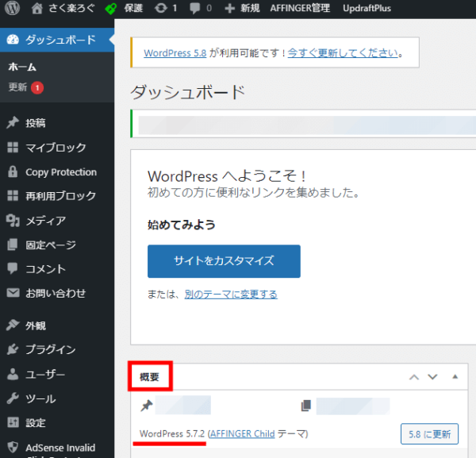Click the ツール wrench icon
Viewport: 476px width, 458px height.
point(13,398)
